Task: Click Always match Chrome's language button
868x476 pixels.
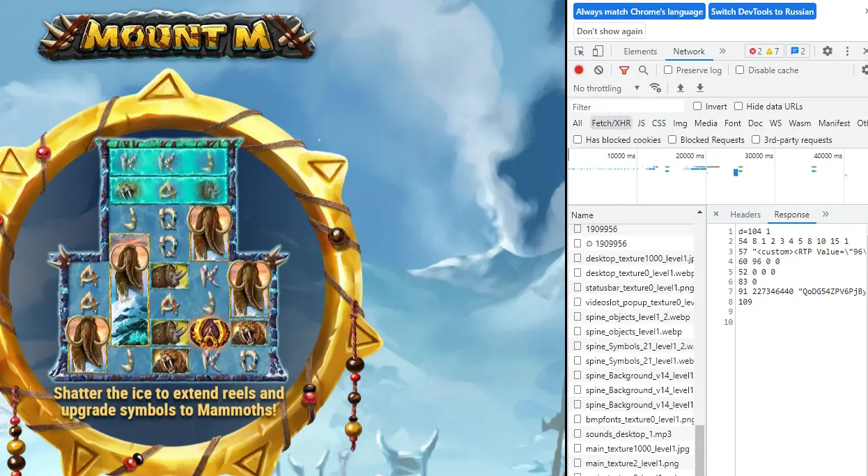Action: (x=640, y=12)
